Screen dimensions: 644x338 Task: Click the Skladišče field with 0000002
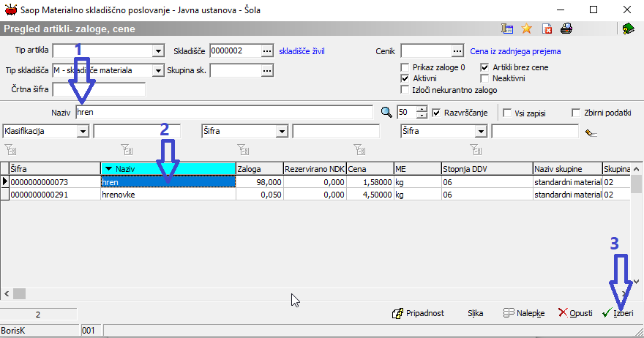coord(236,51)
